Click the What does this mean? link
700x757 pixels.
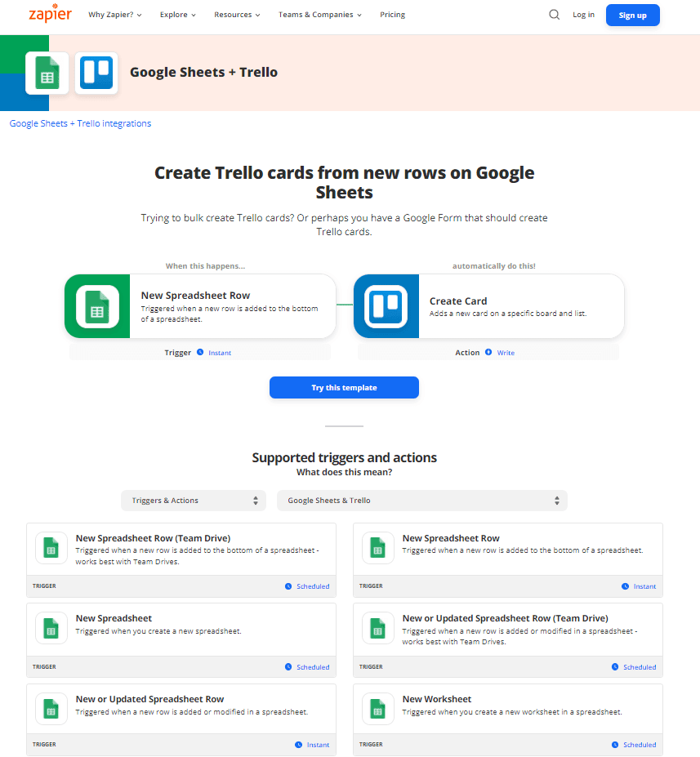tap(344, 472)
